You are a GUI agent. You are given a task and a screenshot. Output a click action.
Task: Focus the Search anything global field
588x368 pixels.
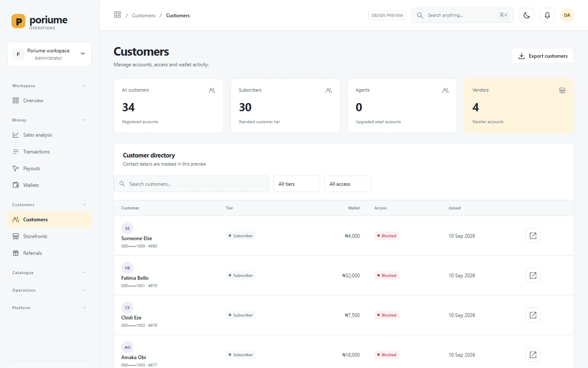coord(462,15)
